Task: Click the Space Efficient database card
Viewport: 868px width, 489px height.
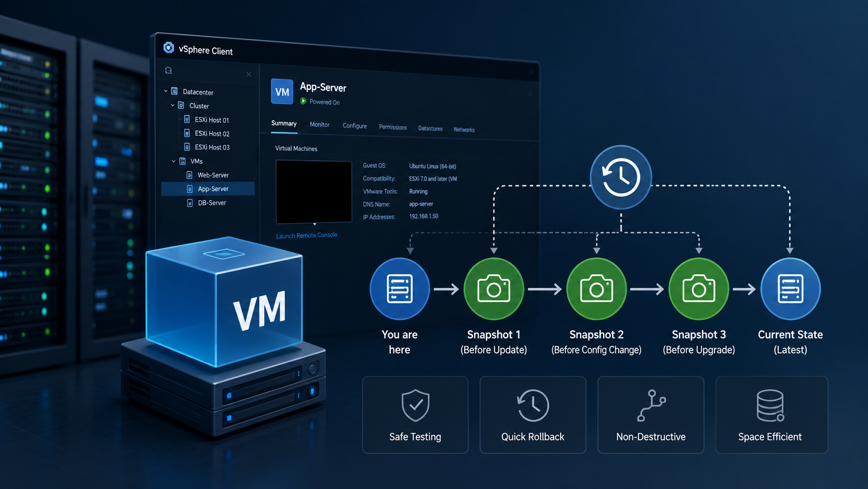Action: [771, 415]
